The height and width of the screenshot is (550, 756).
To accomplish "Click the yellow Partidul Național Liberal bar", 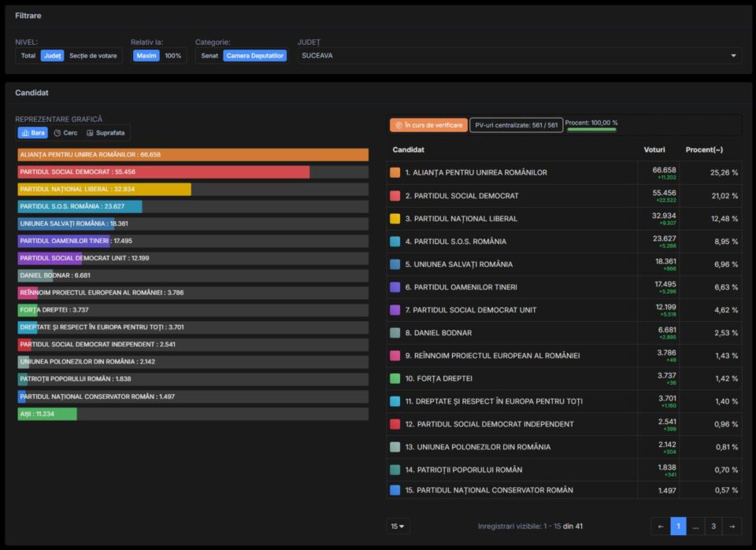I will 104,190.
